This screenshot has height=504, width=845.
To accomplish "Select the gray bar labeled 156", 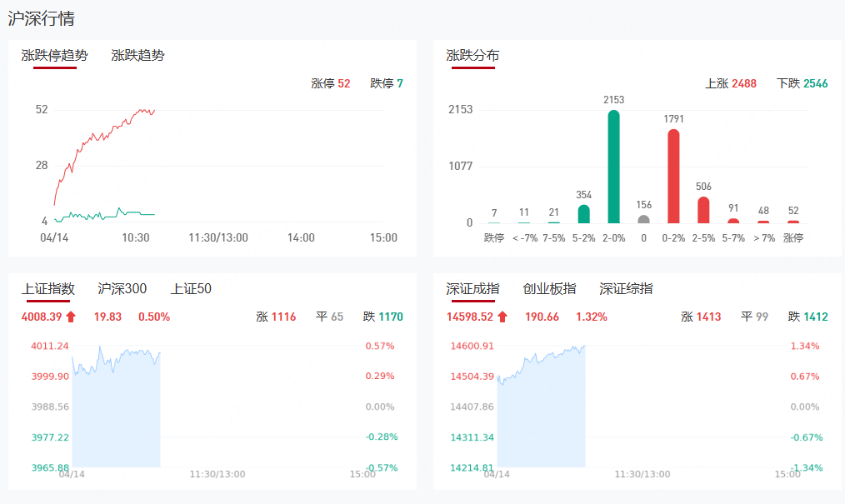I will point(643,219).
